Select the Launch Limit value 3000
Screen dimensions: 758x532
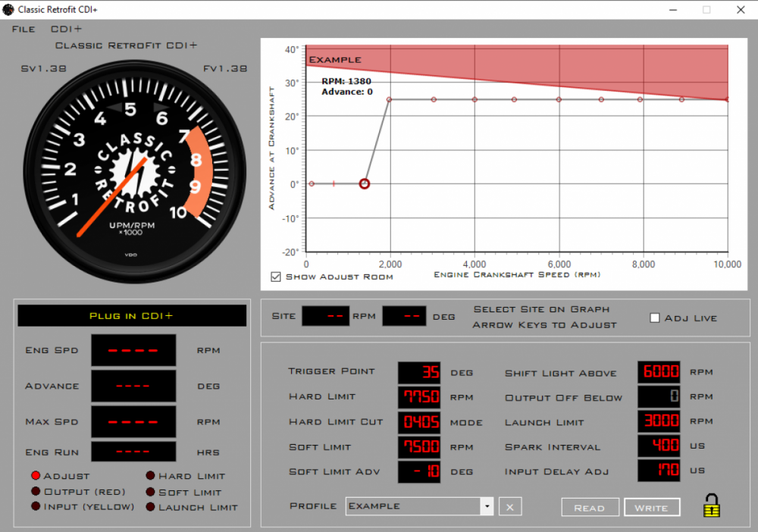coord(659,421)
